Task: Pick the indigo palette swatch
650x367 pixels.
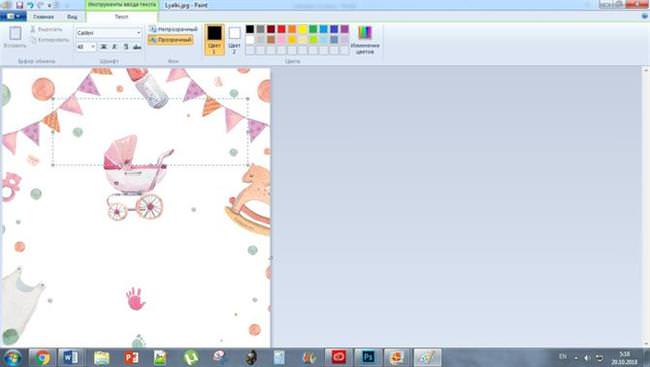Action: point(334,29)
